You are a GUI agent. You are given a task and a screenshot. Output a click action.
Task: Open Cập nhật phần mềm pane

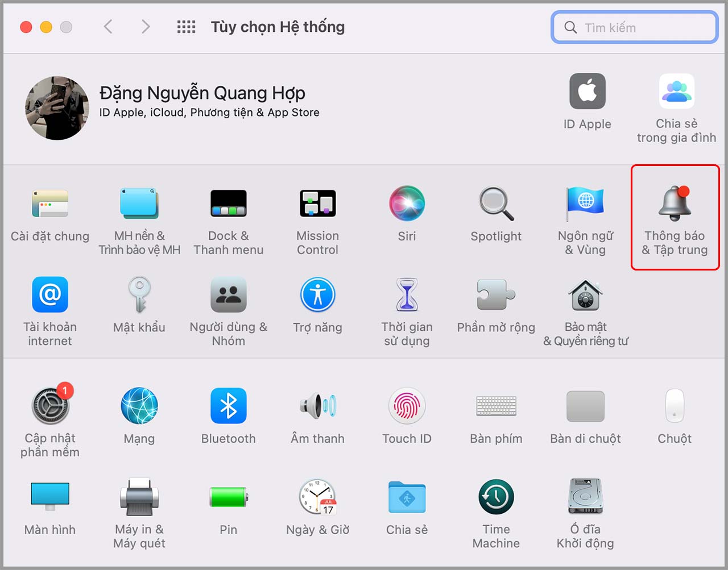point(50,405)
